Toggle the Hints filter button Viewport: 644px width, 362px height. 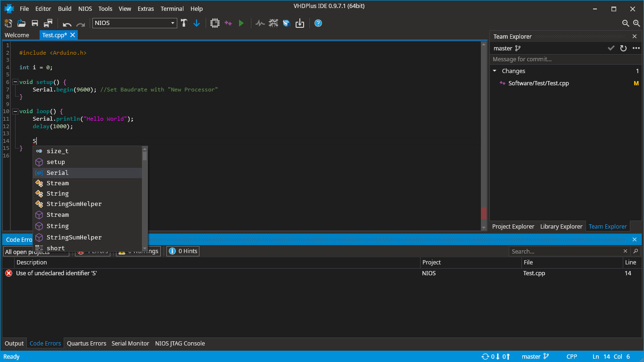[x=183, y=251]
